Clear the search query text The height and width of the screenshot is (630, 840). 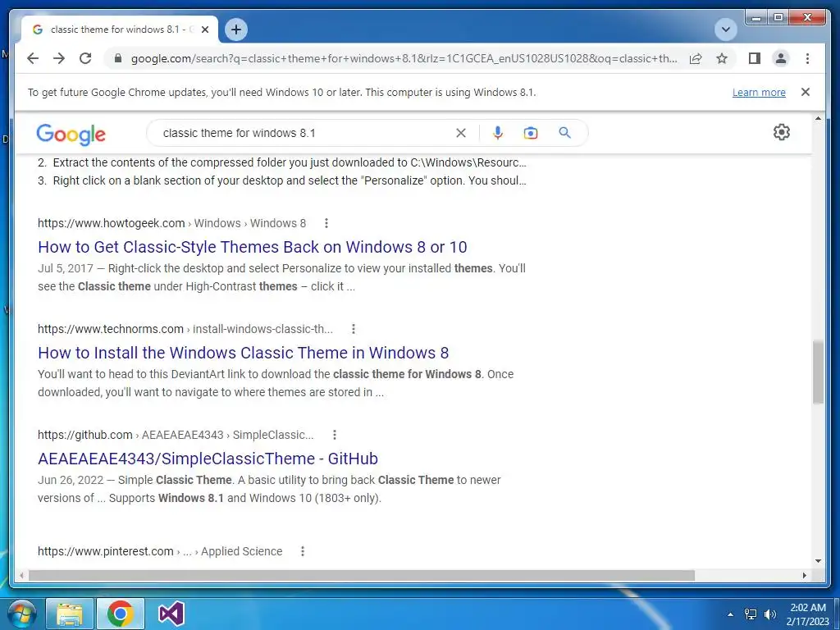(x=461, y=133)
